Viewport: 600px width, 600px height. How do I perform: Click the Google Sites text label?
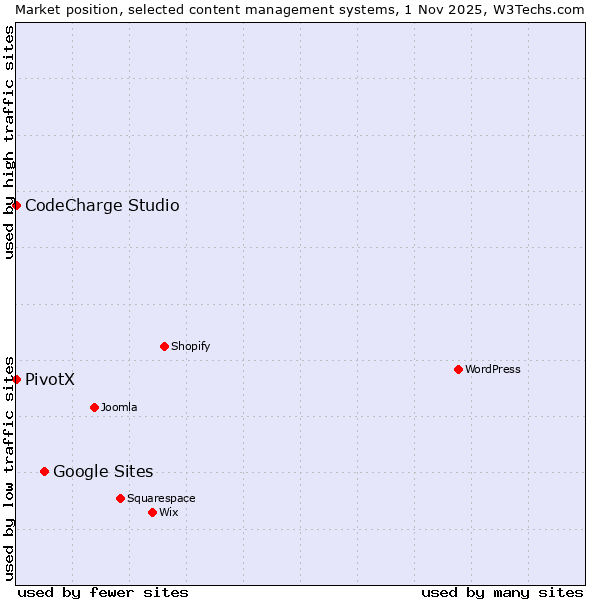[103, 472]
